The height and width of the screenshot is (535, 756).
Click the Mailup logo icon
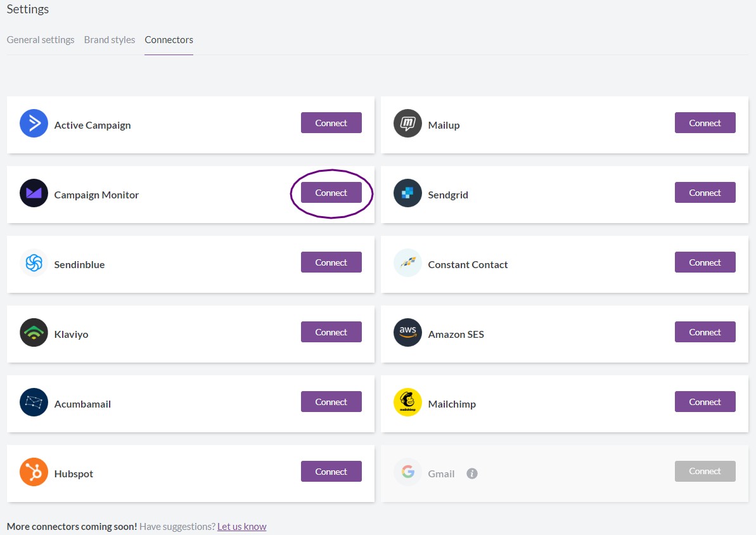tap(408, 124)
